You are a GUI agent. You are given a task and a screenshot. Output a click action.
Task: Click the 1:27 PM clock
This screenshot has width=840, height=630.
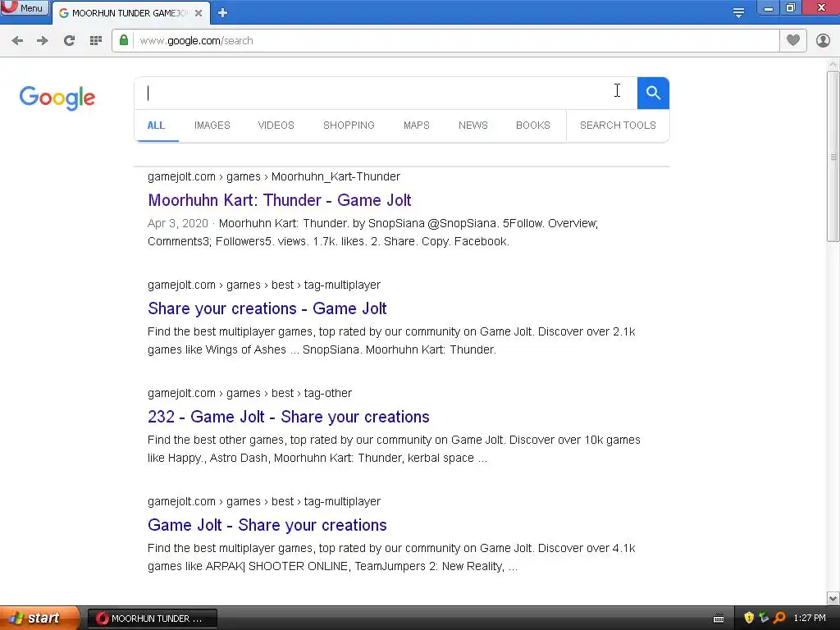tap(810, 619)
